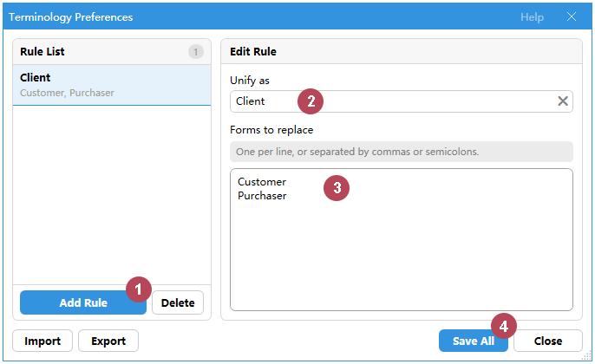Grab the dialog resize grip corner
Screen dimensions: 595x364
(x=586, y=355)
